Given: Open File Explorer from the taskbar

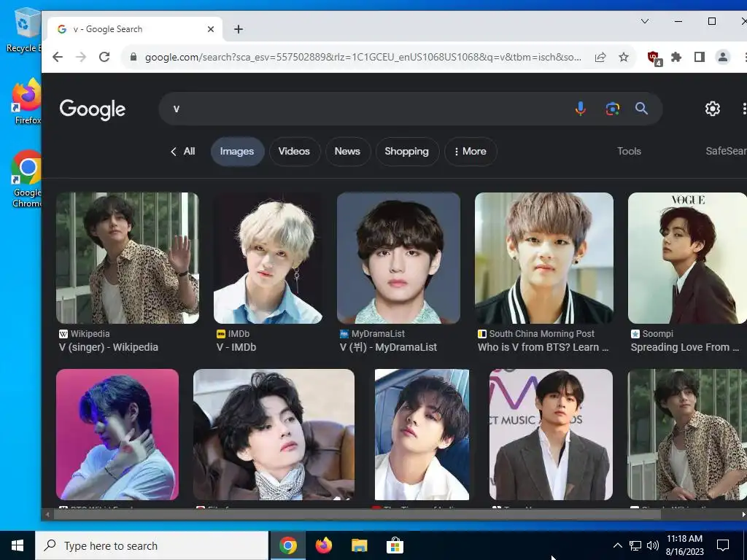Looking at the screenshot, I should 359,545.
